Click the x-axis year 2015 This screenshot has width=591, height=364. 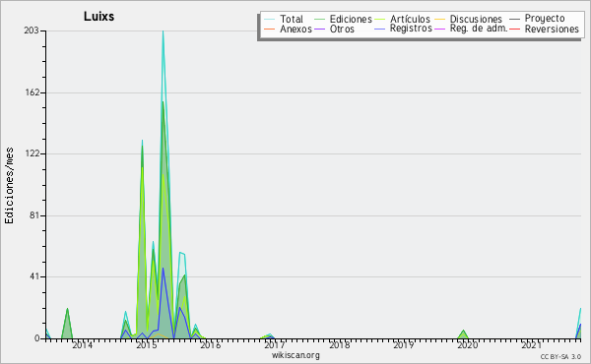(x=146, y=344)
